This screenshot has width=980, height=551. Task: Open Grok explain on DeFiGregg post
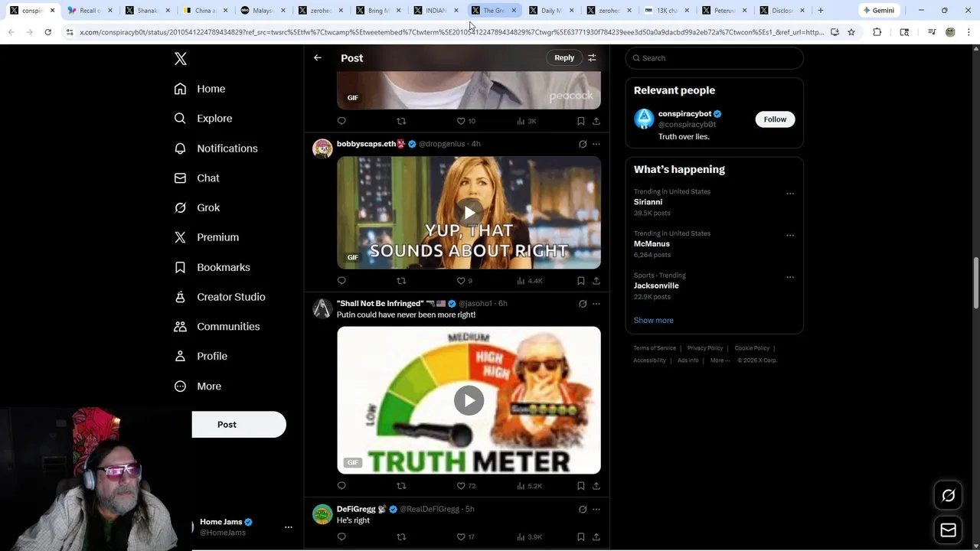click(583, 509)
